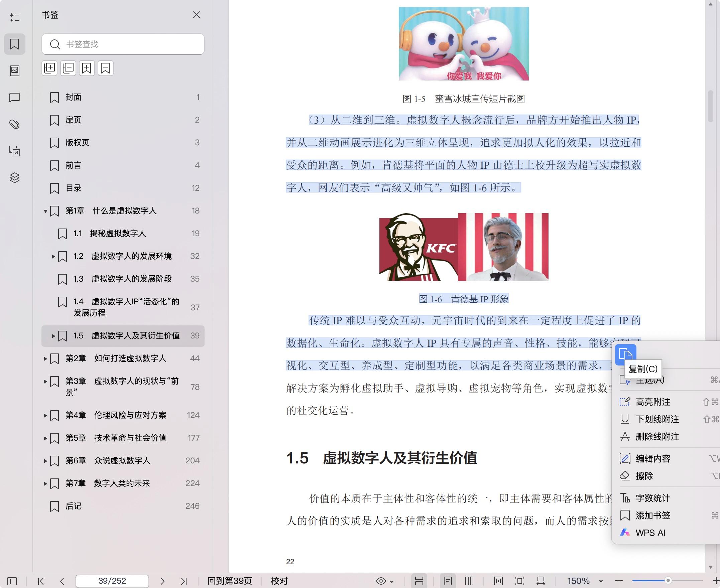Image resolution: width=720 pixels, height=588 pixels.
Task: Click the zoom slider handle
Action: [x=668, y=581]
